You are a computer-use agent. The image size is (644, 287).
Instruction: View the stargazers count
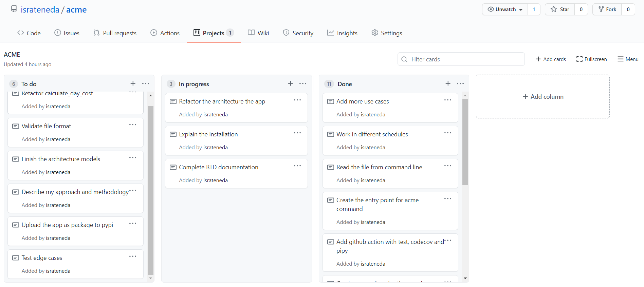pyautogui.click(x=581, y=9)
